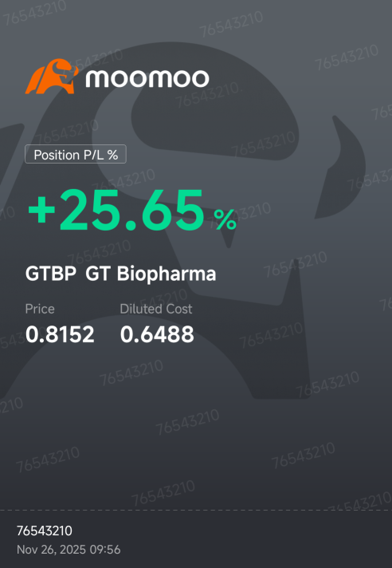Click the green percent symbol after 25.65

point(225,220)
